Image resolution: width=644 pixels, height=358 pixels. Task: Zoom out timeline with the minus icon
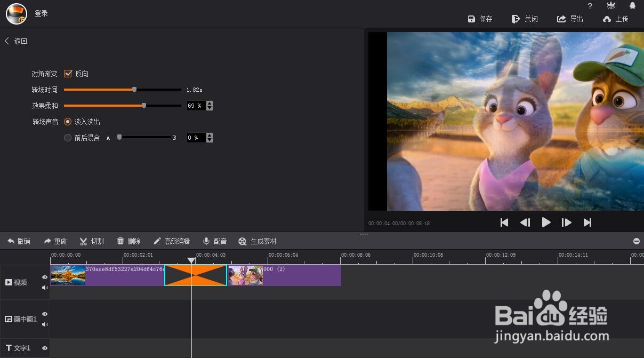coord(636,241)
